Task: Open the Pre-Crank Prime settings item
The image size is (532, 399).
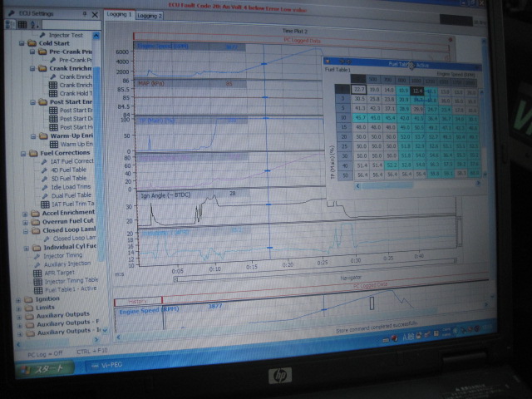Action: click(71, 60)
